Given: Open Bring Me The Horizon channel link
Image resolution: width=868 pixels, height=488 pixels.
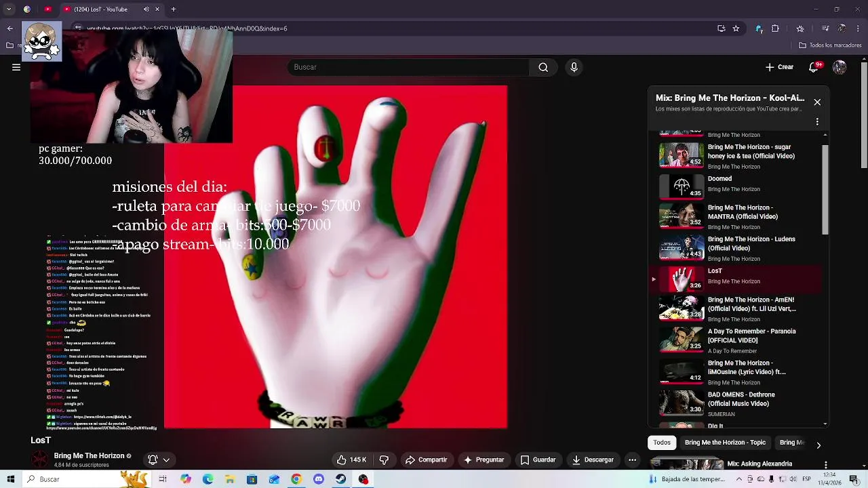Looking at the screenshot, I should pos(89,456).
